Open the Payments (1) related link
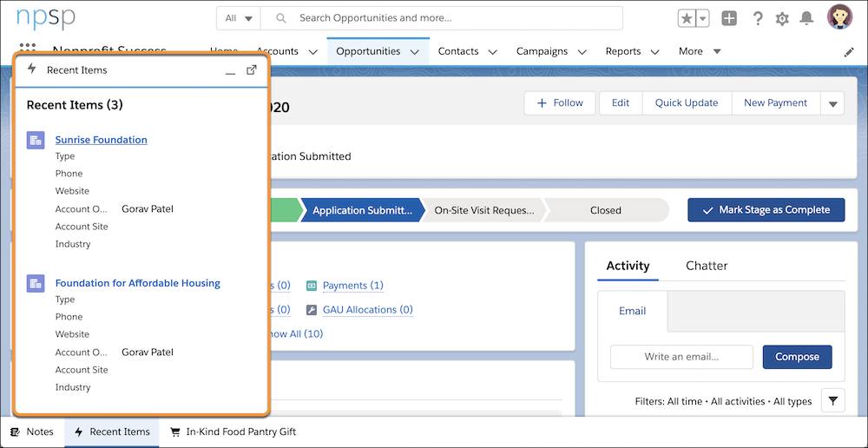868x448 pixels. tap(352, 286)
